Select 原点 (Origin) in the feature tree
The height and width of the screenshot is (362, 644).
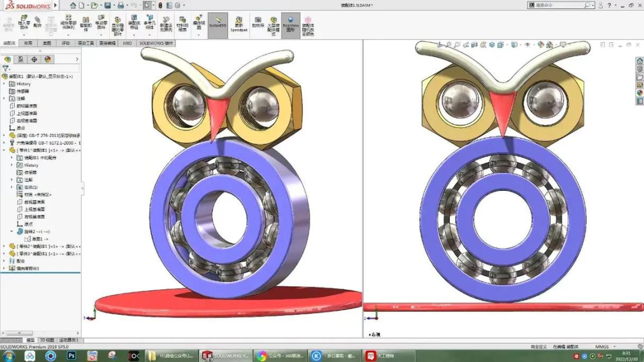coord(21,128)
